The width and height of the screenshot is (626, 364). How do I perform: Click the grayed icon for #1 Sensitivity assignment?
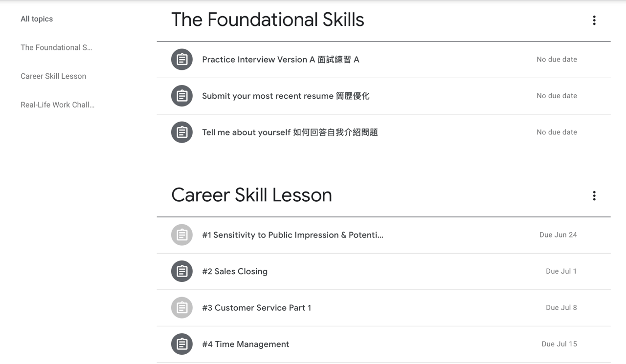tap(181, 235)
